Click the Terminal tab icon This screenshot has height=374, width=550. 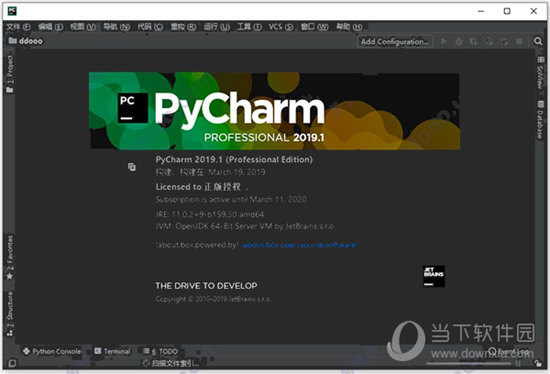coord(98,351)
